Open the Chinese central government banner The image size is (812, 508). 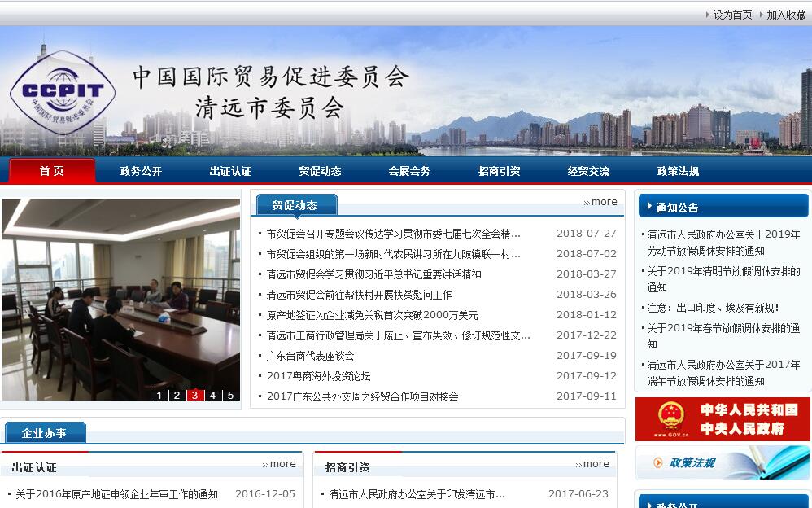722,418
